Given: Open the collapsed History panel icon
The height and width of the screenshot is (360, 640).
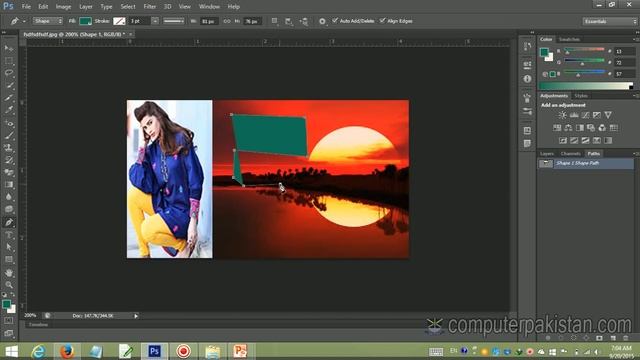Looking at the screenshot, I should (x=527, y=47).
